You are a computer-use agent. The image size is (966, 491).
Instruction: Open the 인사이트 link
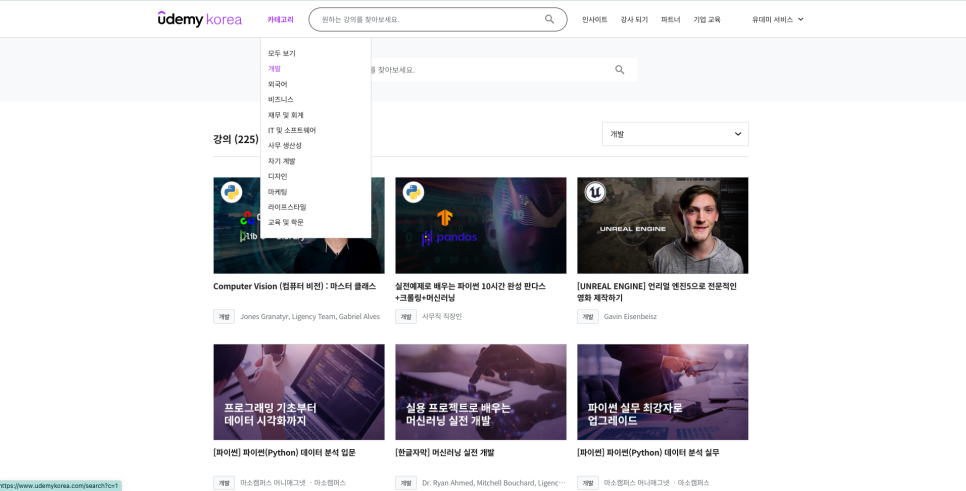595,20
